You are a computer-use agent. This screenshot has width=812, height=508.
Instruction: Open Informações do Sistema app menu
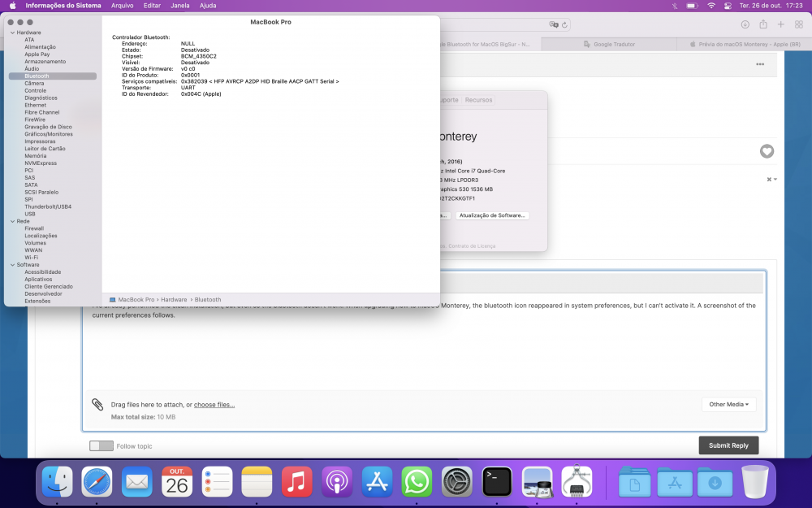coord(63,6)
